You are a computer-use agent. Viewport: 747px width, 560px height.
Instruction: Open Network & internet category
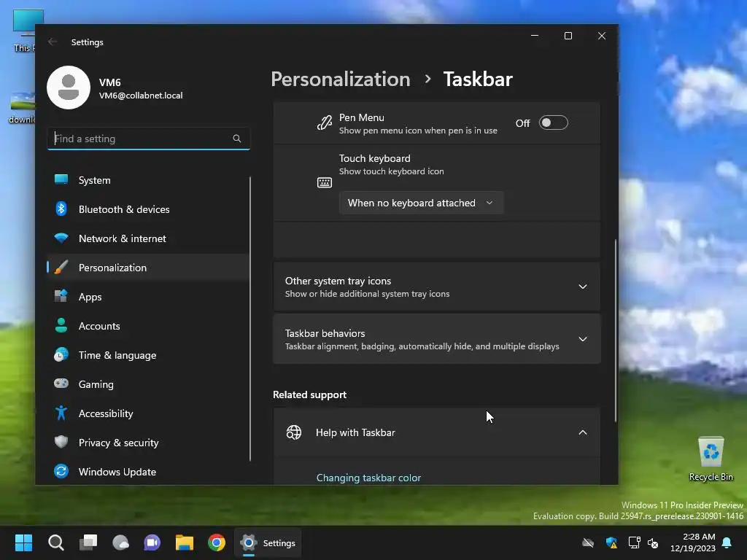[x=148, y=238]
